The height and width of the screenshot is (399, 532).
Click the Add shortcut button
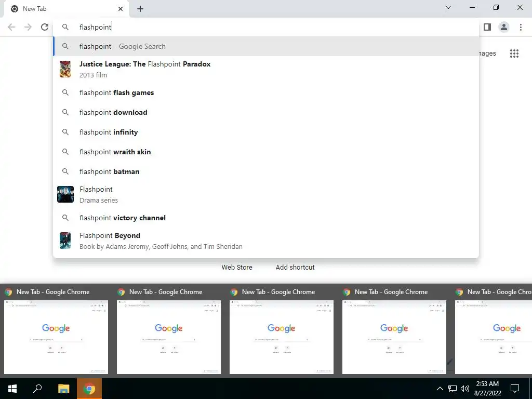click(295, 268)
